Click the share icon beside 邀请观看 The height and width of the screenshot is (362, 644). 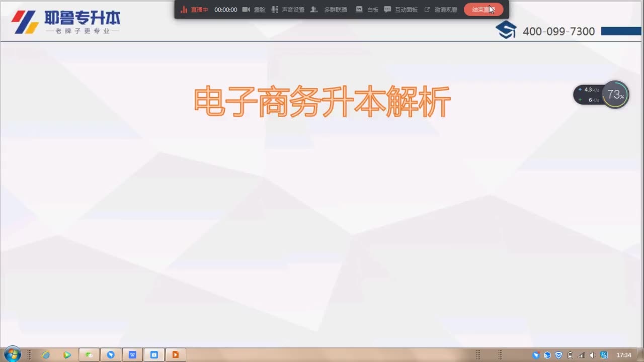pos(427,10)
